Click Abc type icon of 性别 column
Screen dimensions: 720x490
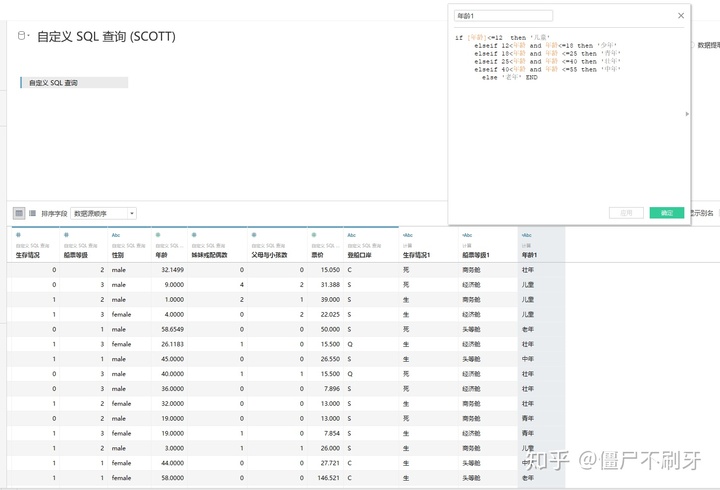(116, 235)
